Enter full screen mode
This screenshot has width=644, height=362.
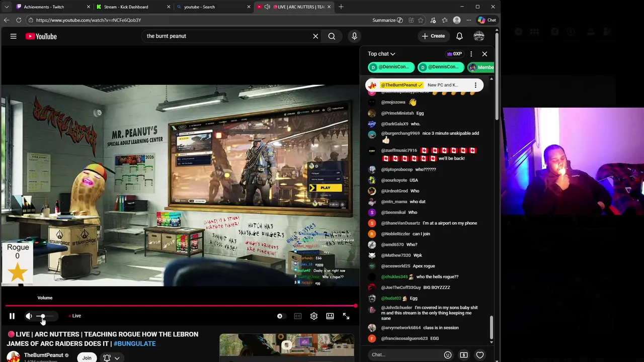coord(346,316)
